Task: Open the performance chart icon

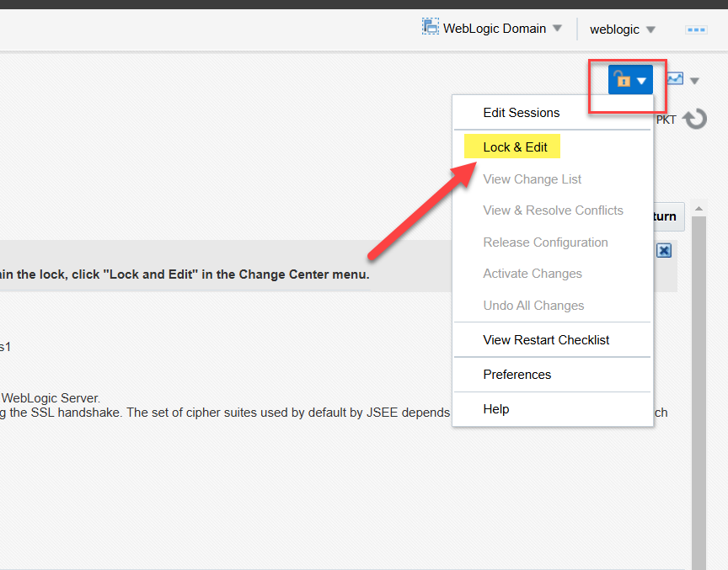Action: (x=675, y=79)
